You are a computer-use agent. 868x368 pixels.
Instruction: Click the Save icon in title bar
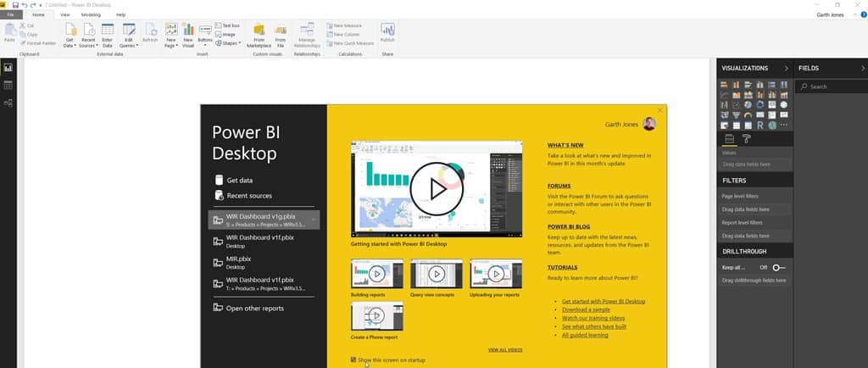tap(15, 5)
